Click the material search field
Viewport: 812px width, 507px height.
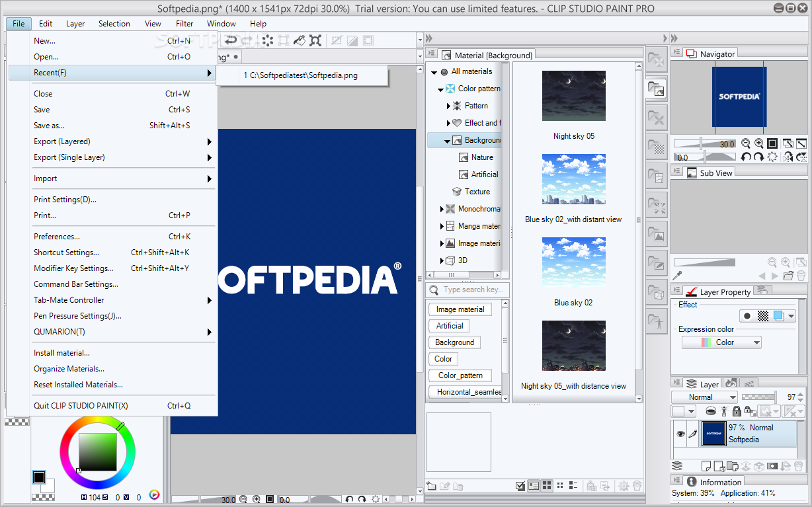(467, 290)
